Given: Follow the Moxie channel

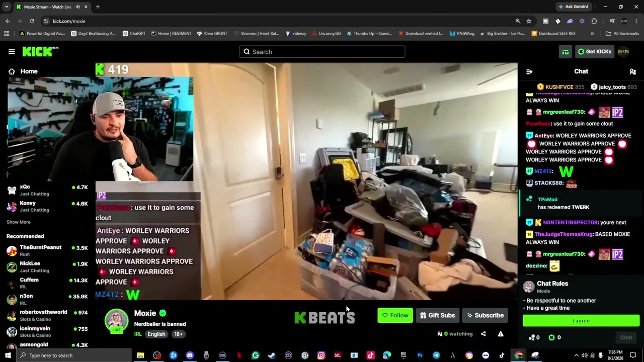Looking at the screenshot, I should click(395, 315).
